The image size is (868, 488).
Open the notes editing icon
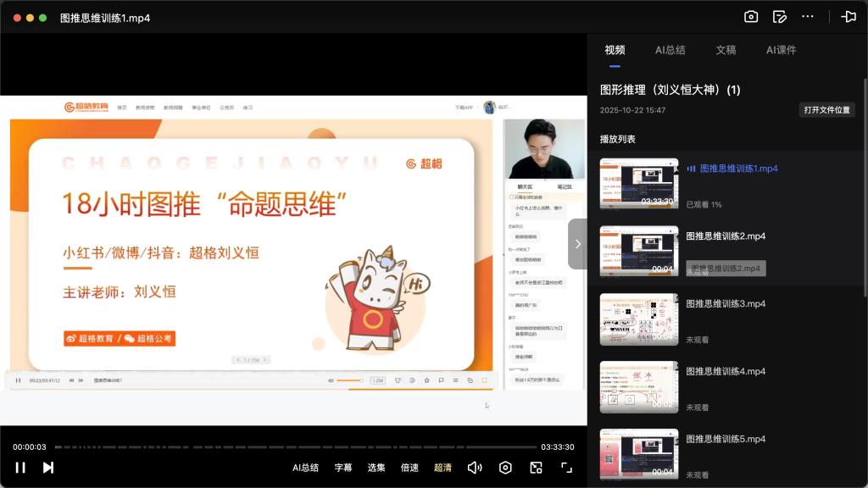pos(780,16)
